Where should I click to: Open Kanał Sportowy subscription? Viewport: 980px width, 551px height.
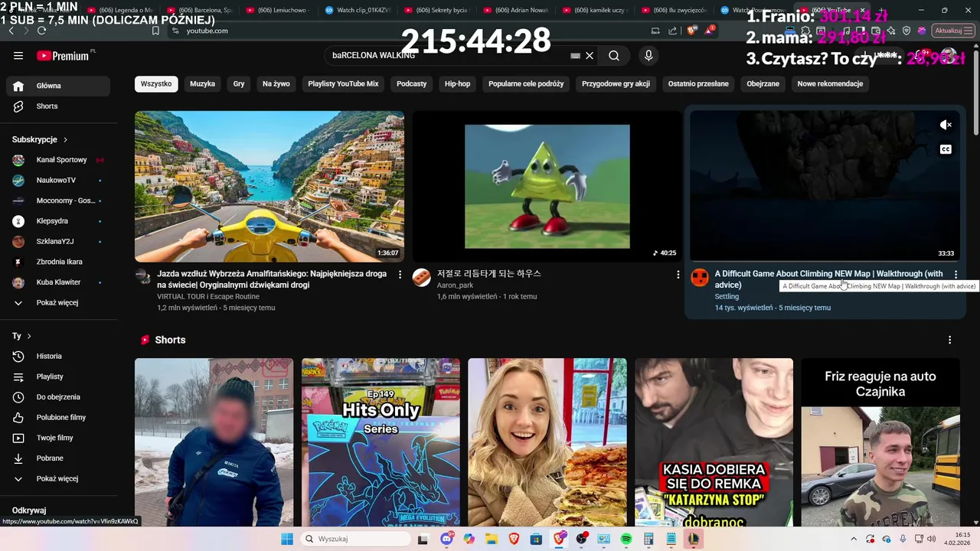tap(58, 160)
